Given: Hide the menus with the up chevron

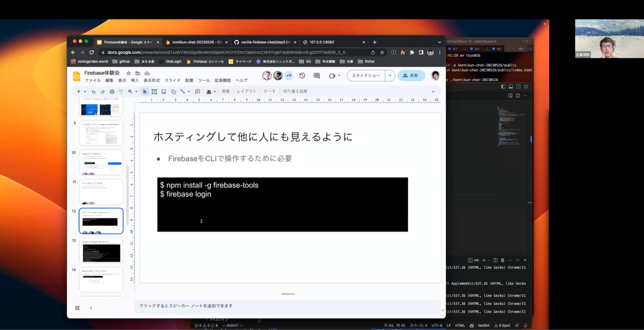Looking at the screenshot, I should pos(433,92).
